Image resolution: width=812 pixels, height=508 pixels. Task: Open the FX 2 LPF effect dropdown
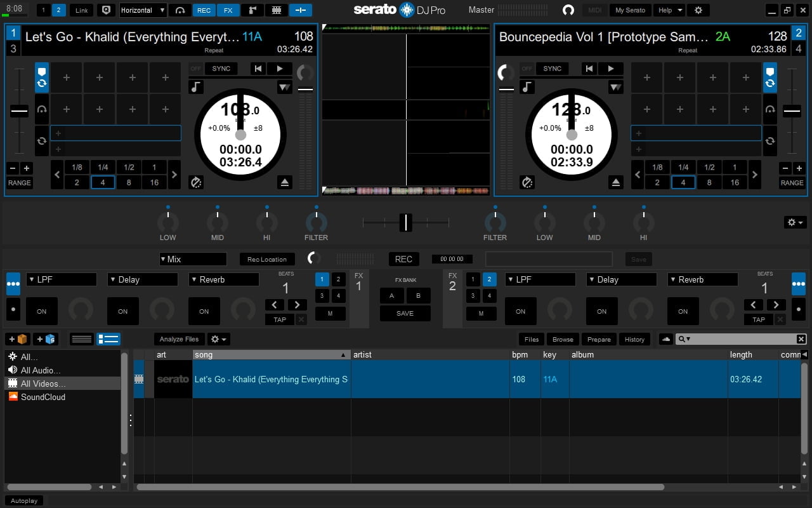pyautogui.click(x=540, y=279)
